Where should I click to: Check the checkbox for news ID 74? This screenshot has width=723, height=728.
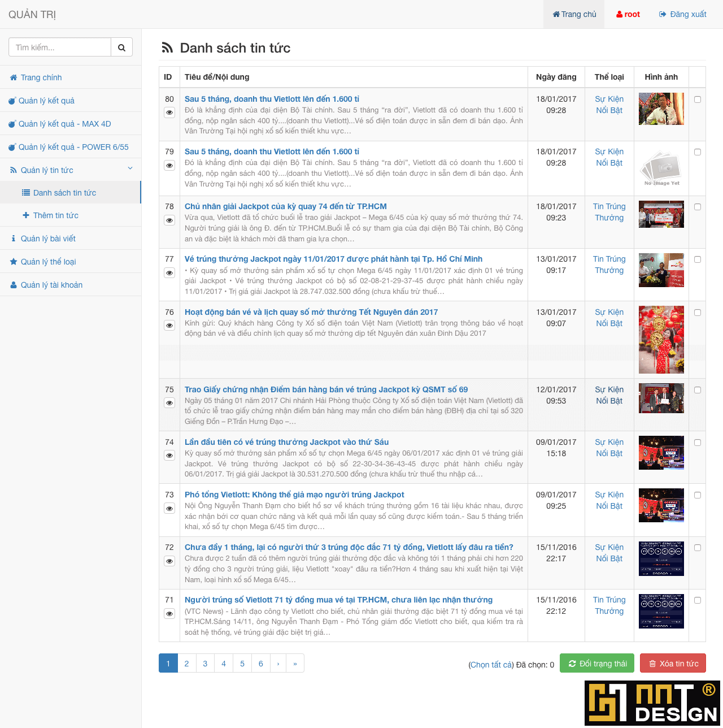pos(698,443)
